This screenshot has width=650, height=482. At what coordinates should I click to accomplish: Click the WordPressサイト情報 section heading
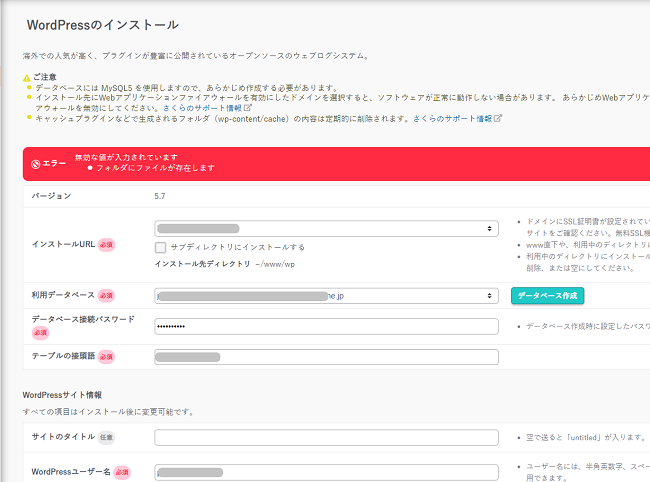(x=62, y=395)
